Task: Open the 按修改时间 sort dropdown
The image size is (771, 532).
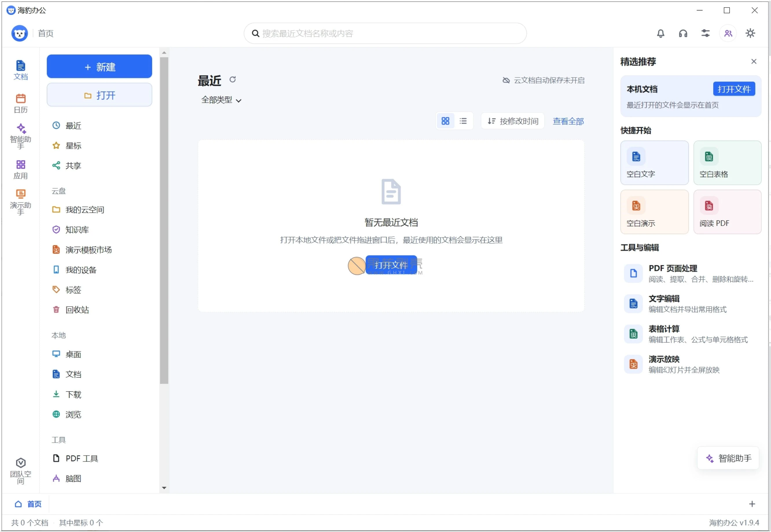Action: coord(513,121)
